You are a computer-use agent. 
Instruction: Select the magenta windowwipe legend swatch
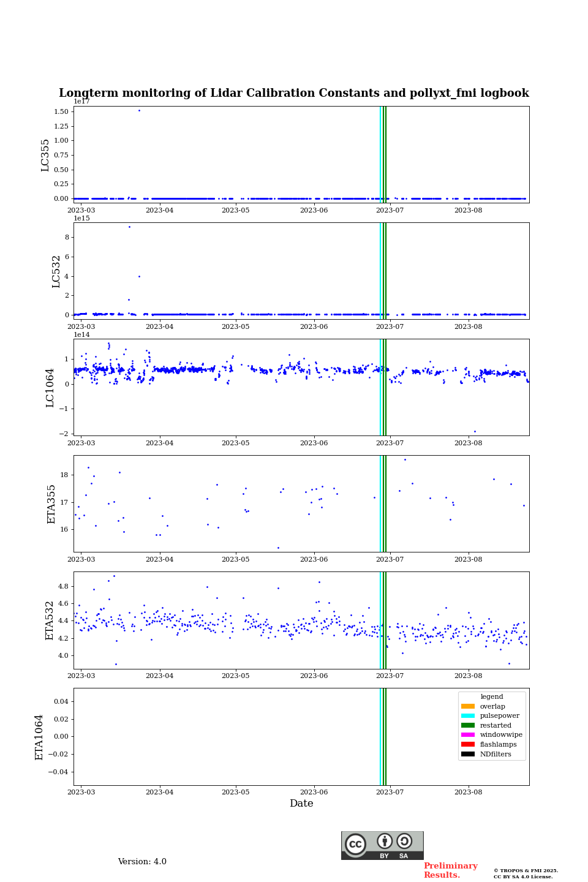tap(467, 735)
